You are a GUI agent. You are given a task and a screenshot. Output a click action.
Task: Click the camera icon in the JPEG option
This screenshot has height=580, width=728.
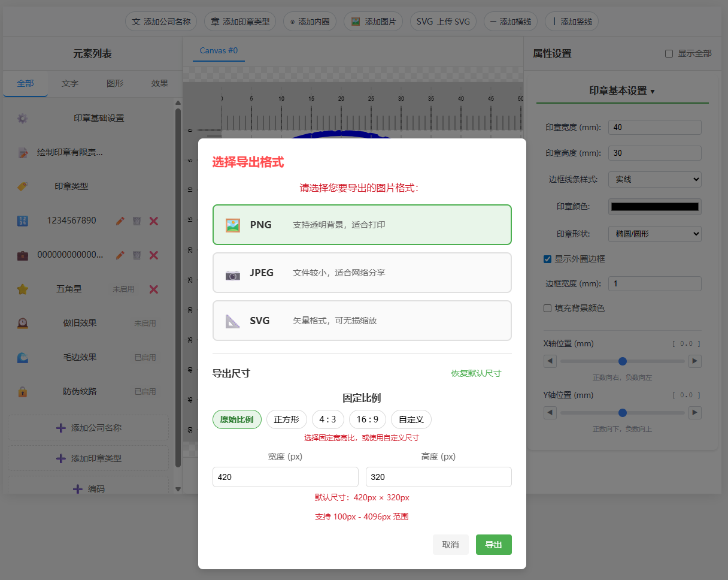pyautogui.click(x=233, y=273)
